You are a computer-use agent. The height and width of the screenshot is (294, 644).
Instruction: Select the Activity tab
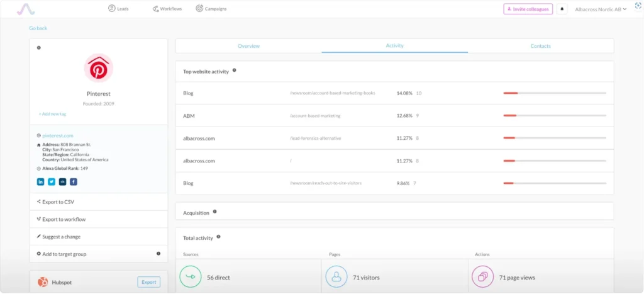395,45
